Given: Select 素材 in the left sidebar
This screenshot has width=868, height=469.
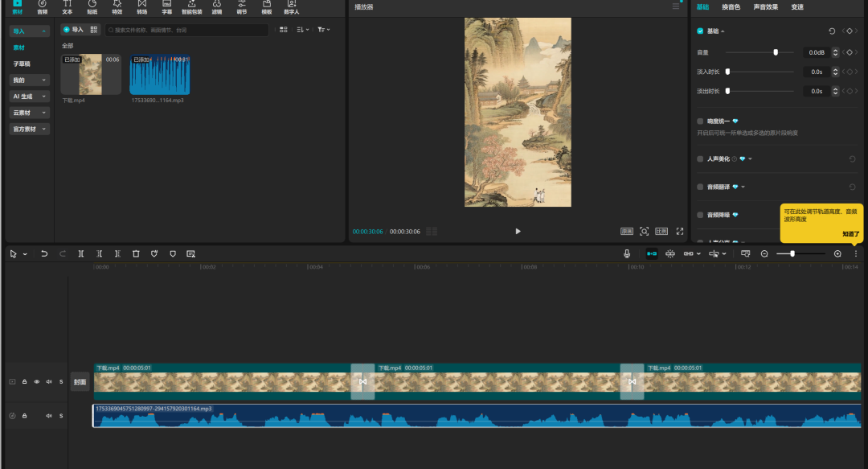Looking at the screenshot, I should 18,47.
